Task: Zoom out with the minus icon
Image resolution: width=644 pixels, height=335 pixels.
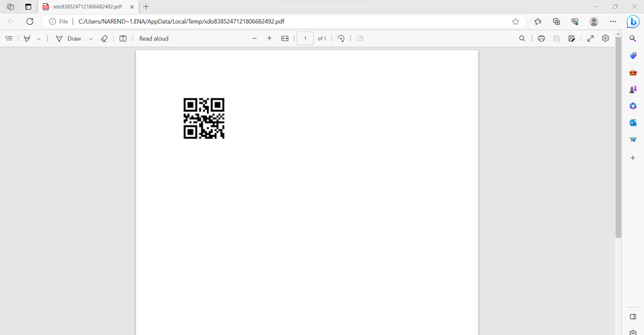Action: (x=255, y=38)
